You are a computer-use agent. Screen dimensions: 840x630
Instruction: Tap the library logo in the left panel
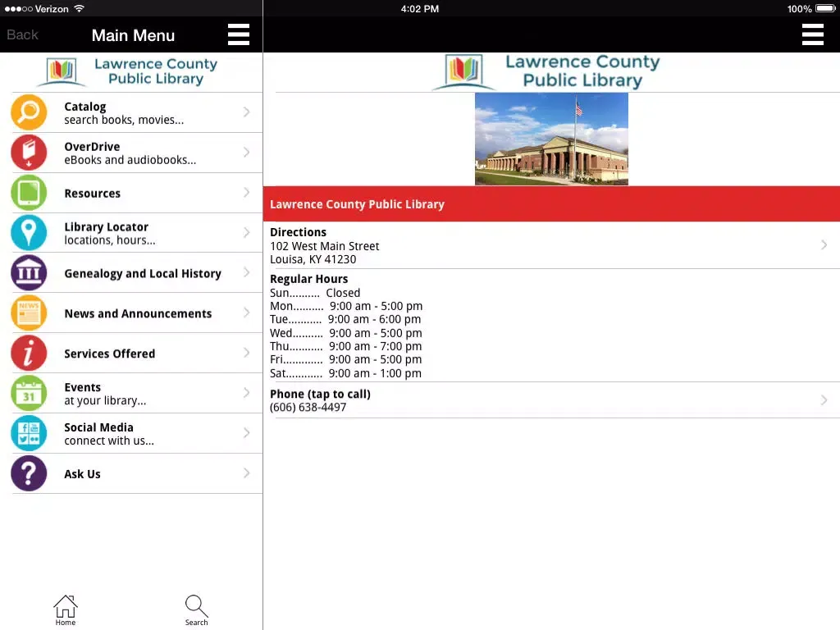tap(126, 72)
